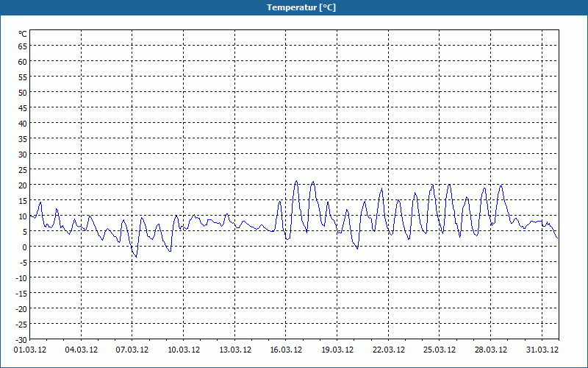Click the y-axis value '35'
588x368 pixels.
23,139
